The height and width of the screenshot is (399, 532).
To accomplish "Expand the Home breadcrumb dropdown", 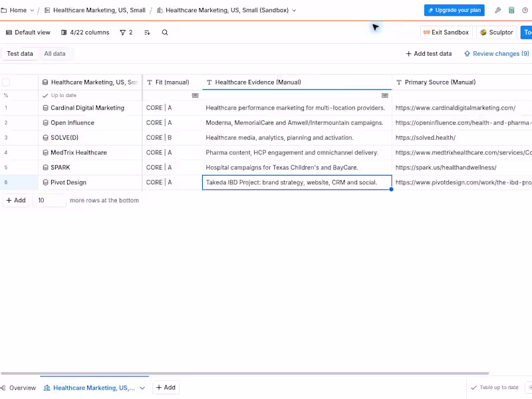I will point(32,11).
